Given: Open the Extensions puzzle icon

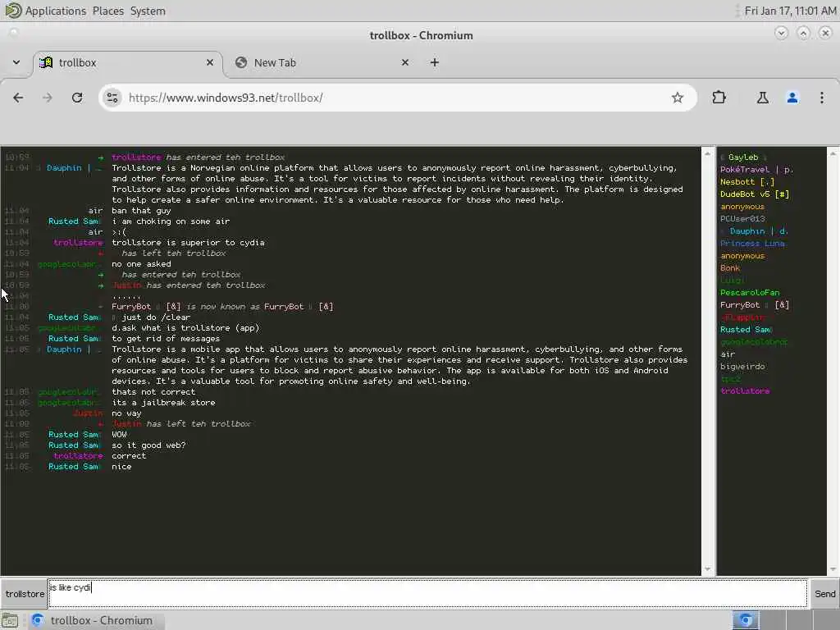Looking at the screenshot, I should [x=719, y=98].
